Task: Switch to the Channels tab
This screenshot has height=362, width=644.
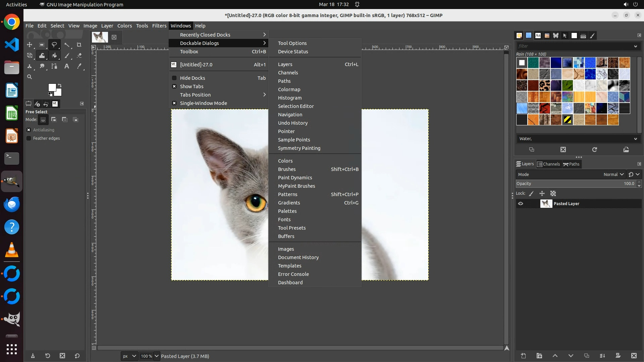Action: coord(549,164)
